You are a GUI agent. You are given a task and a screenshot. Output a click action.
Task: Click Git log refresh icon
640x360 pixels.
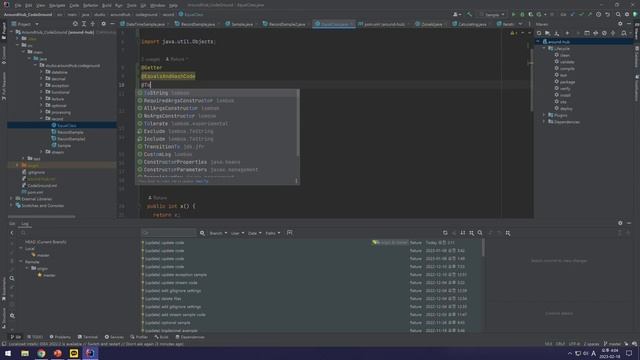(x=445, y=233)
